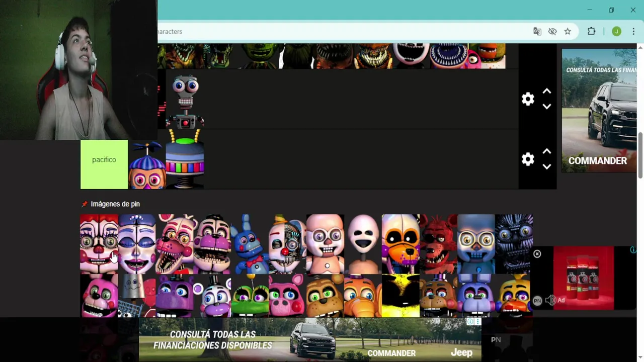Choose the Funtime Freddy image

pos(212,244)
